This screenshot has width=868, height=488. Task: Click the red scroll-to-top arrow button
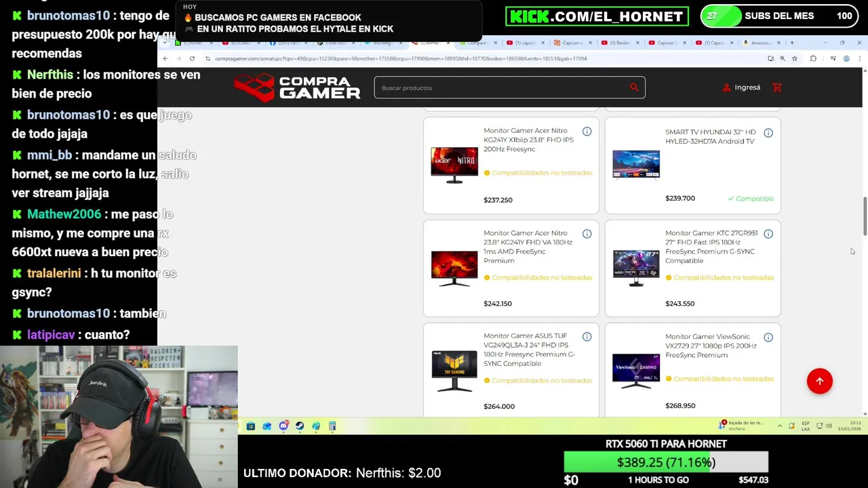pyautogui.click(x=819, y=381)
